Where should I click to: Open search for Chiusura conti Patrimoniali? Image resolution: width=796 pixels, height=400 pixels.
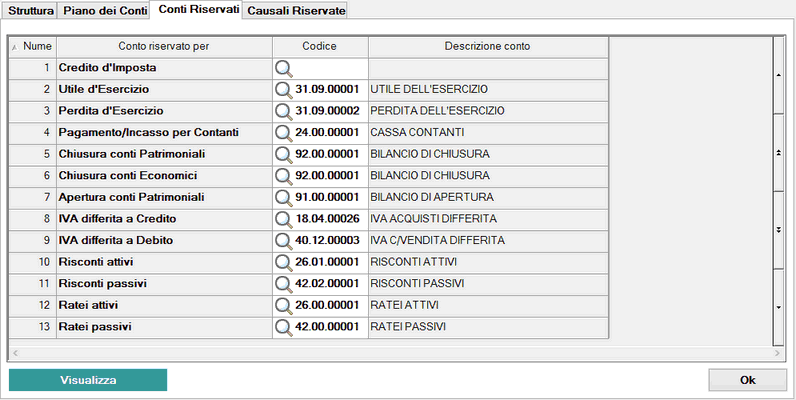(x=284, y=155)
